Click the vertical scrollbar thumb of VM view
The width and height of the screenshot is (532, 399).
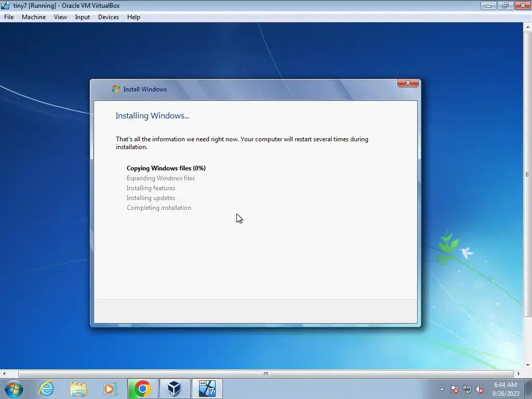(x=527, y=175)
